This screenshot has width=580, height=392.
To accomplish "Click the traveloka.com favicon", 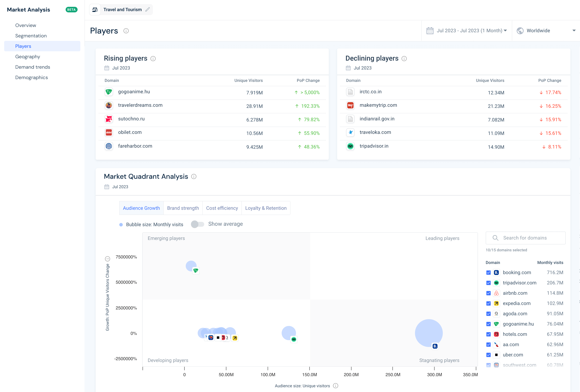I will [350, 132].
